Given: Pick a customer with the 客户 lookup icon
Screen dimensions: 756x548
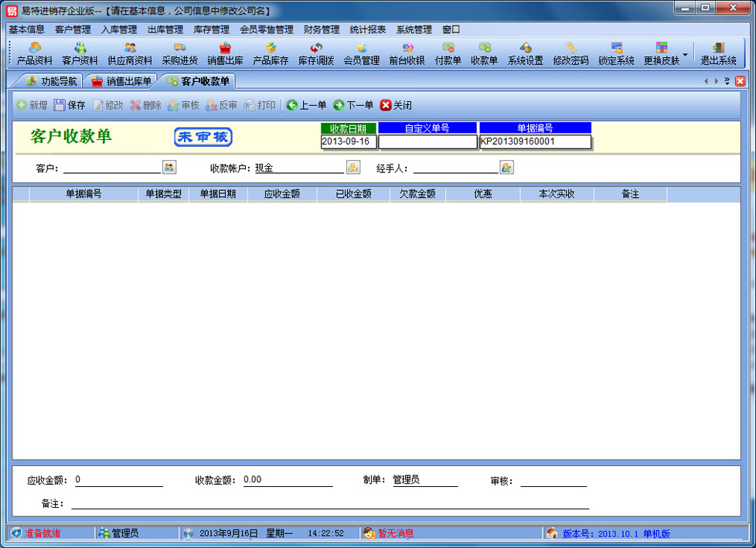Looking at the screenshot, I should [x=169, y=167].
